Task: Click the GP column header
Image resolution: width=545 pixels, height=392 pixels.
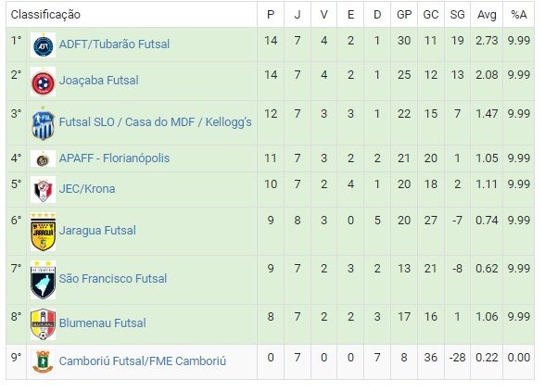Action: [x=404, y=15]
